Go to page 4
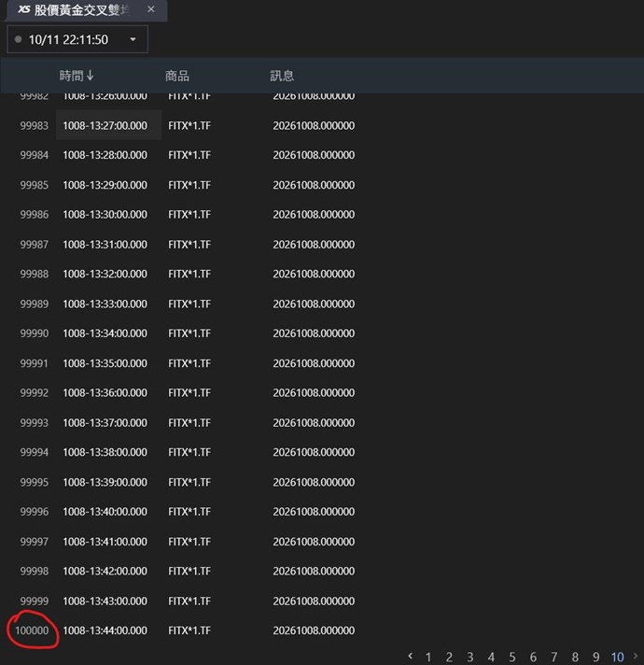The height and width of the screenshot is (665, 644). point(491,657)
